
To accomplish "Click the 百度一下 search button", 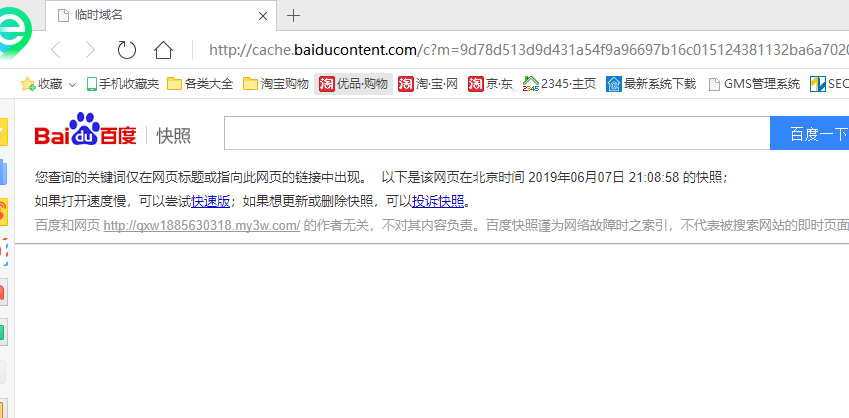I will [x=809, y=133].
